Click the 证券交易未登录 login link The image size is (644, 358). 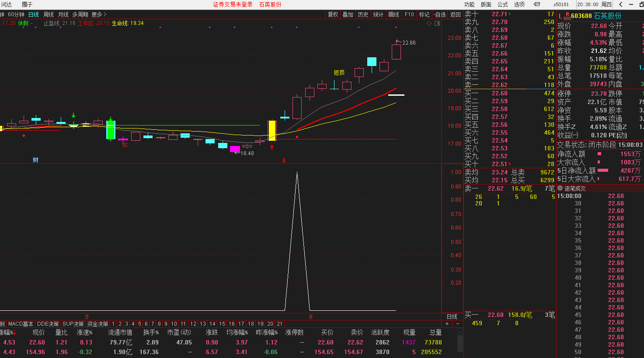[x=233, y=4]
